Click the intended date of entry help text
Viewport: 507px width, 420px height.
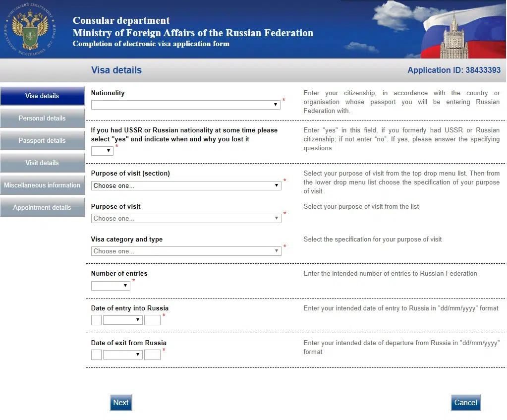pos(401,308)
